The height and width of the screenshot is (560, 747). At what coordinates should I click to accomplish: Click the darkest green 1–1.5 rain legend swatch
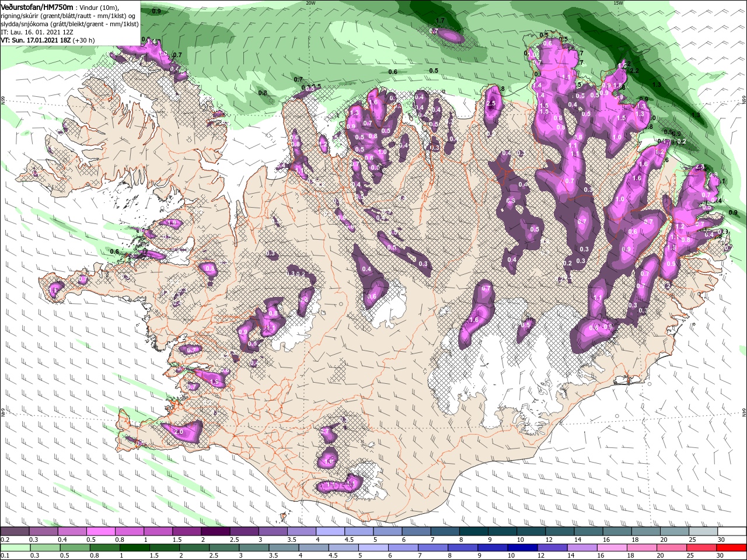click(x=135, y=548)
